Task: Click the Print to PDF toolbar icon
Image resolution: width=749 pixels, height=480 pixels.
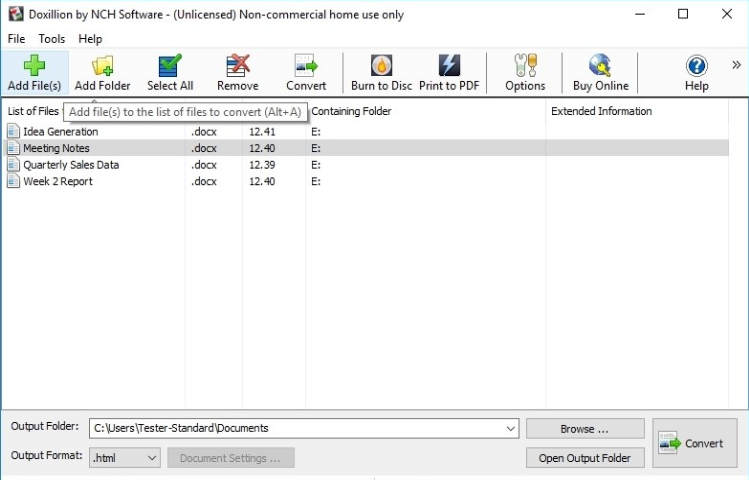Action: click(449, 65)
